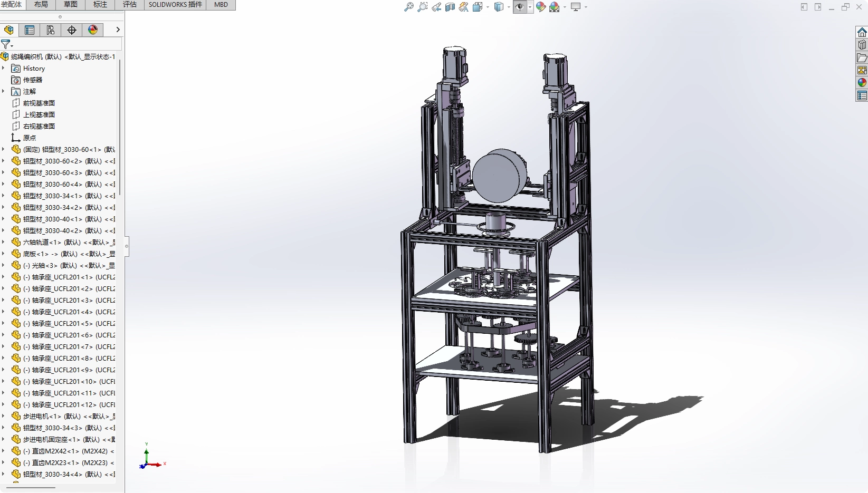Image resolution: width=868 pixels, height=493 pixels.
Task: Open the tree filter funnel dropdown
Action: (x=7, y=44)
